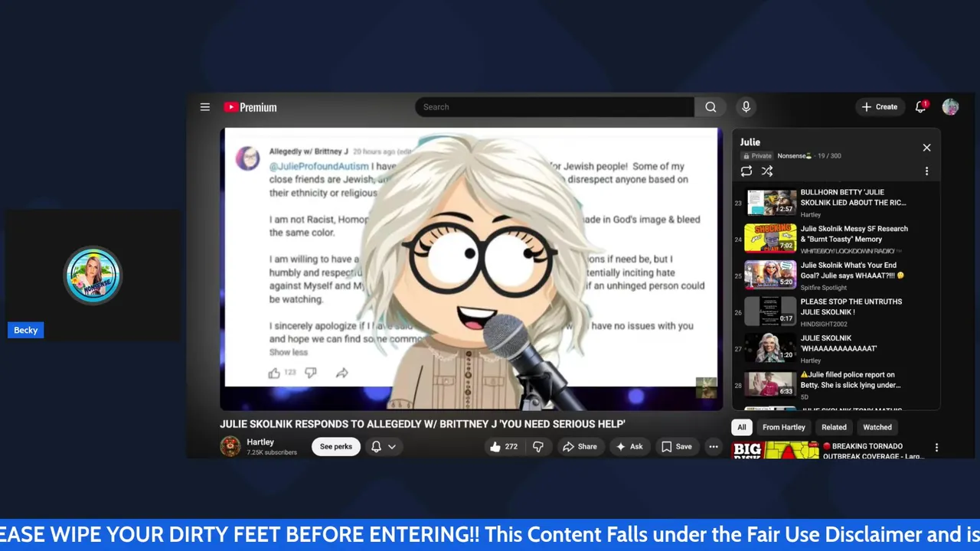This screenshot has height=551, width=980.
Task: Open Julie playlist more options menu
Action: click(926, 171)
